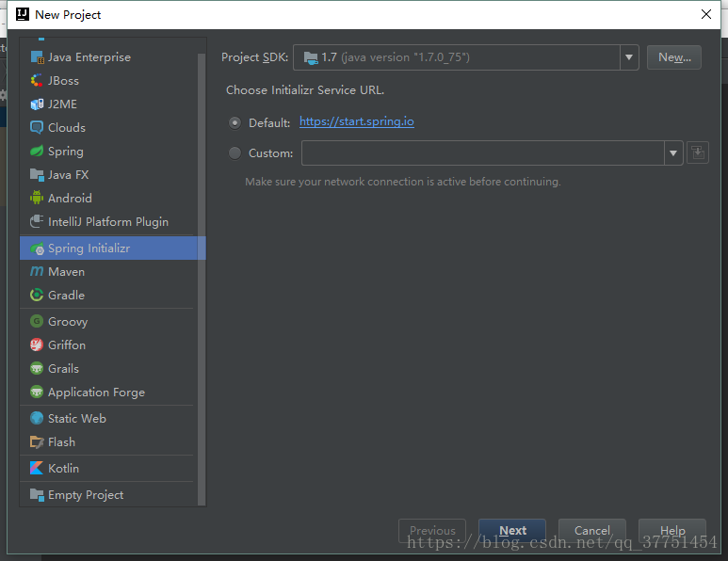
Task: Click the IntelliJ Platform Plugin icon
Action: point(37,222)
